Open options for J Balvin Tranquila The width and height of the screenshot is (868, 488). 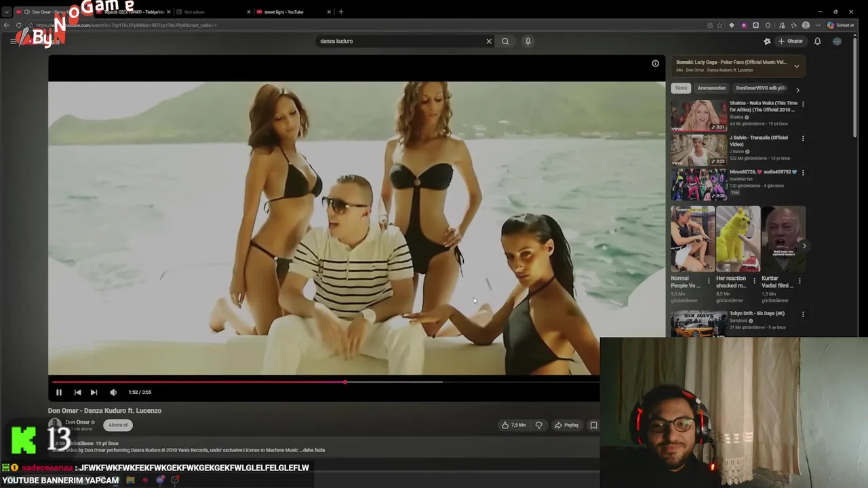pos(803,138)
